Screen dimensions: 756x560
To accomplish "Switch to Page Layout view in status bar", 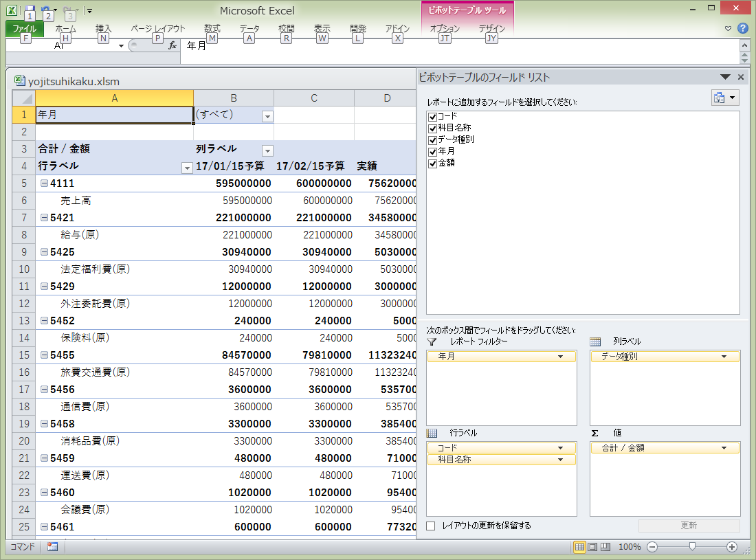I will pyautogui.click(x=592, y=547).
